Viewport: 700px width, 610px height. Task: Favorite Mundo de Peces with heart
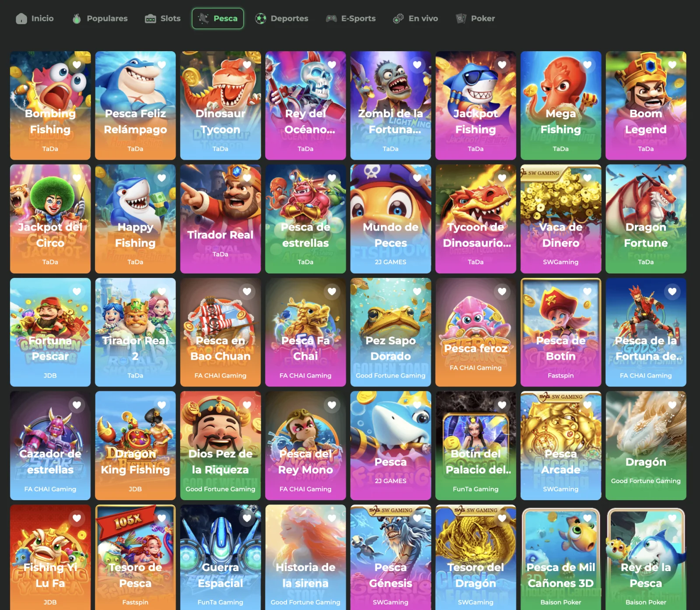point(417,178)
